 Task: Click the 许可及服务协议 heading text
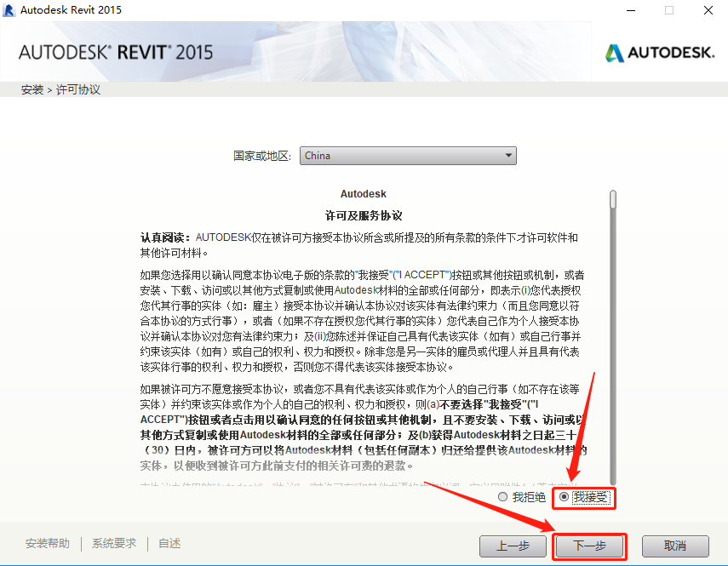364,215
